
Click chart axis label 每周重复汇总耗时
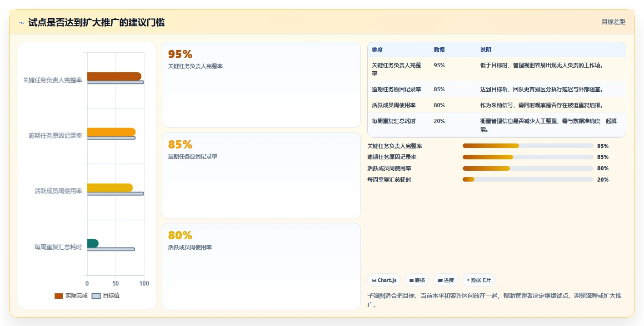pos(58,247)
